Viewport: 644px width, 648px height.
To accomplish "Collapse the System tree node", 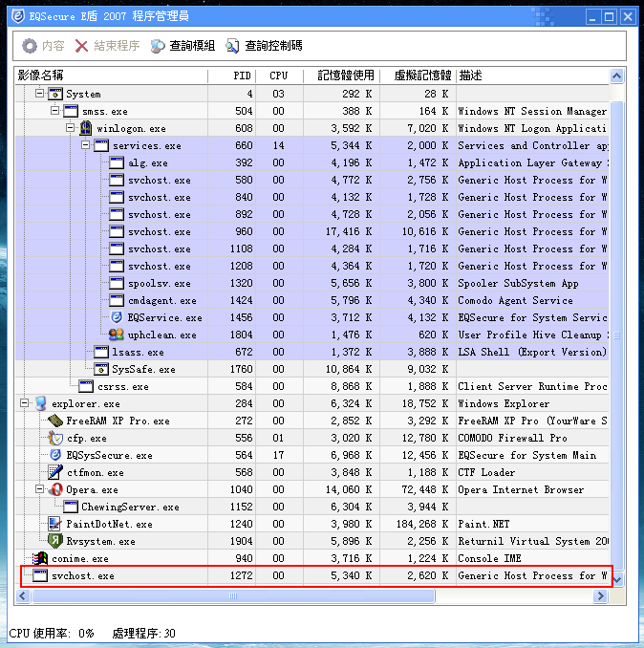I will coord(39,94).
